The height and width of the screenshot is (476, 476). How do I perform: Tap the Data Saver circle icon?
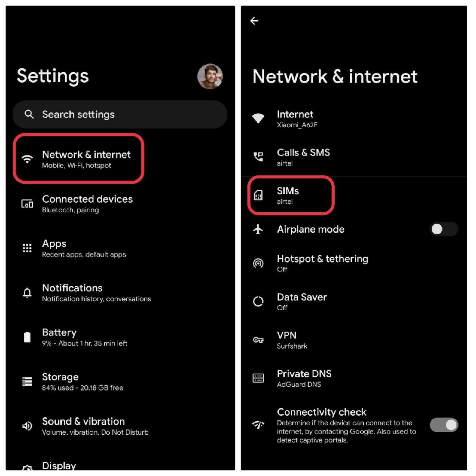tap(258, 301)
